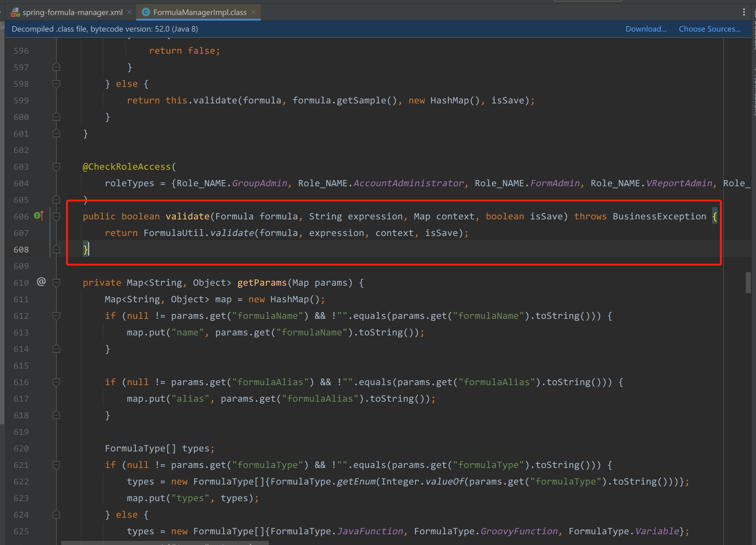Image resolution: width=756 pixels, height=545 pixels.
Task: Open the editor tabs more-options menu
Action: pos(744,12)
